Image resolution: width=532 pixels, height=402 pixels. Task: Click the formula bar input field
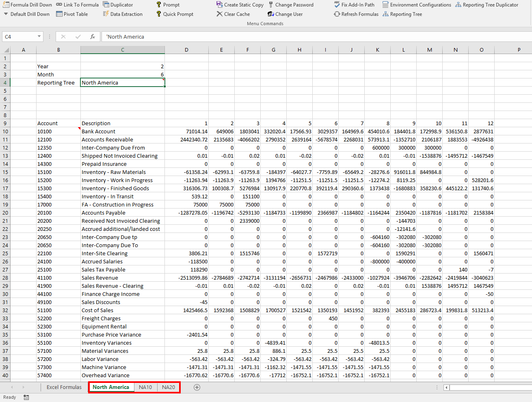pyautogui.click(x=284, y=37)
